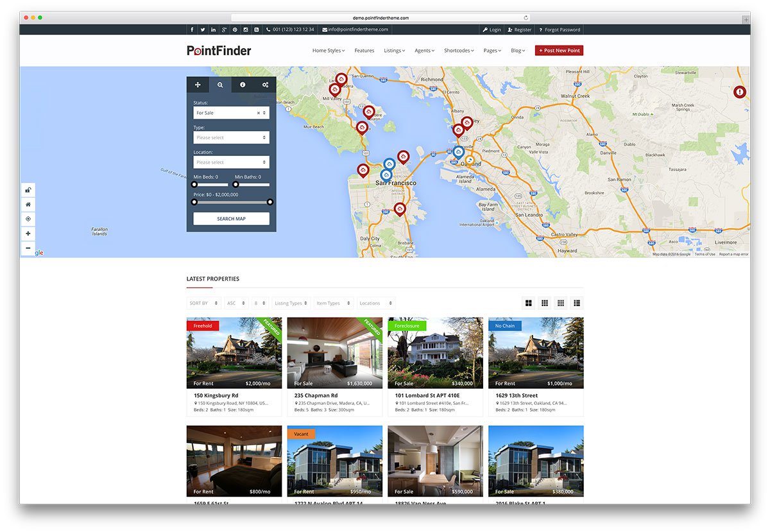770x532 pixels.
Task: Select the move/drag tab in map panel
Action: [x=198, y=85]
